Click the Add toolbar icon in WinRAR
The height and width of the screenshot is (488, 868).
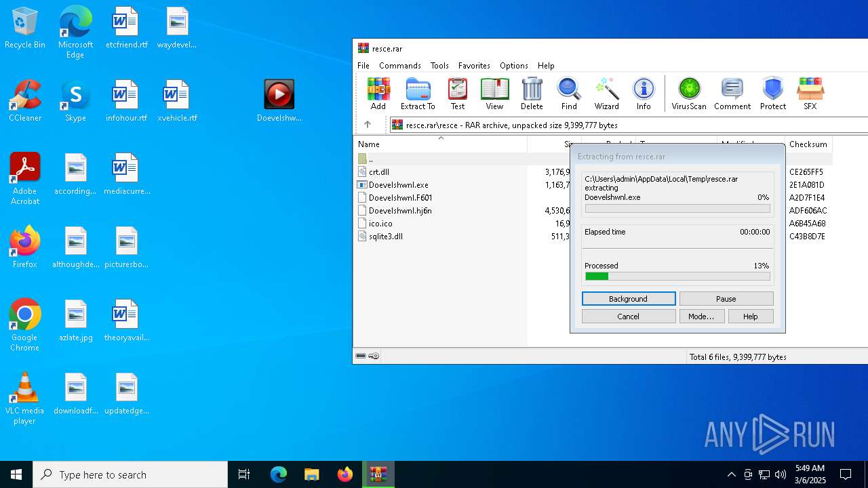click(x=378, y=94)
